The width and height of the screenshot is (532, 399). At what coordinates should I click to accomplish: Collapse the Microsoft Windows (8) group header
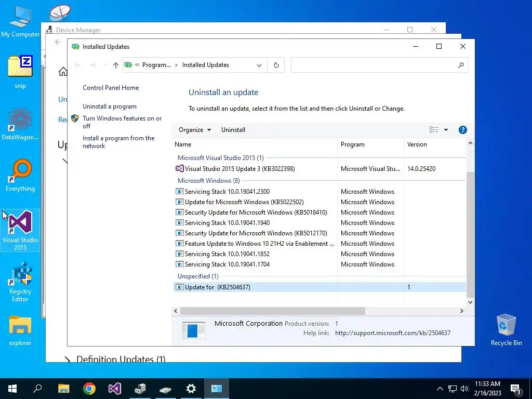[x=209, y=181]
